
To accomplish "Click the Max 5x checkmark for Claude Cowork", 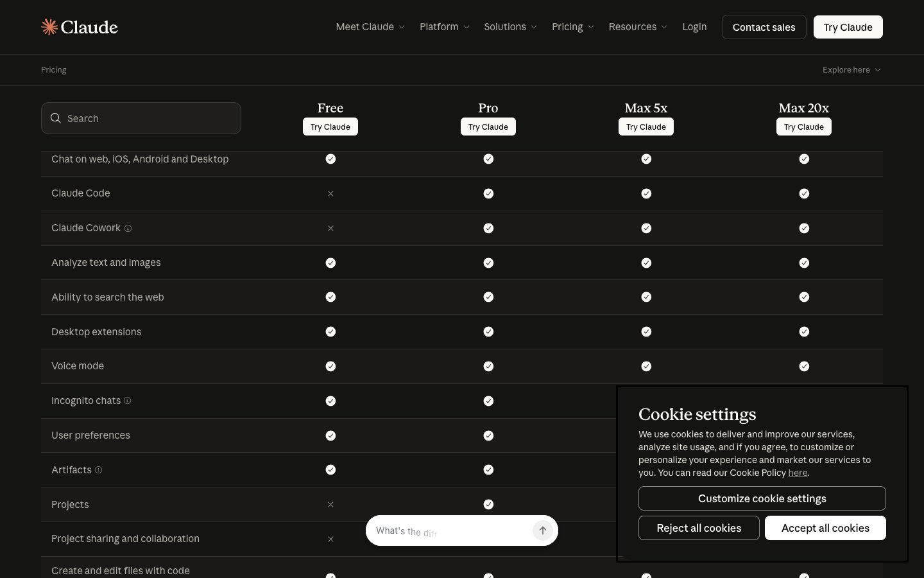I will tap(646, 228).
